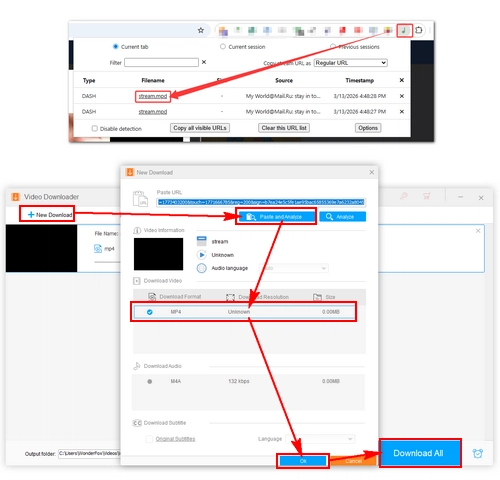Click the X in the table header
This screenshot has width=500, height=480.
pos(402,80)
